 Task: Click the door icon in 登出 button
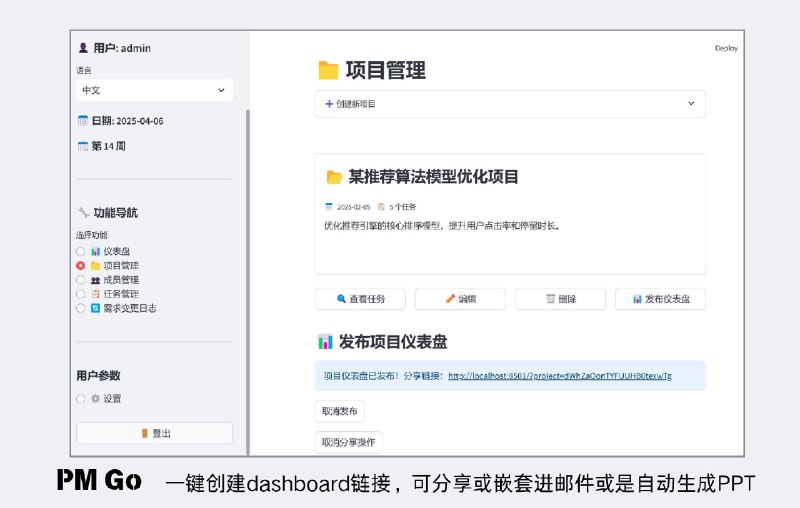click(144, 434)
